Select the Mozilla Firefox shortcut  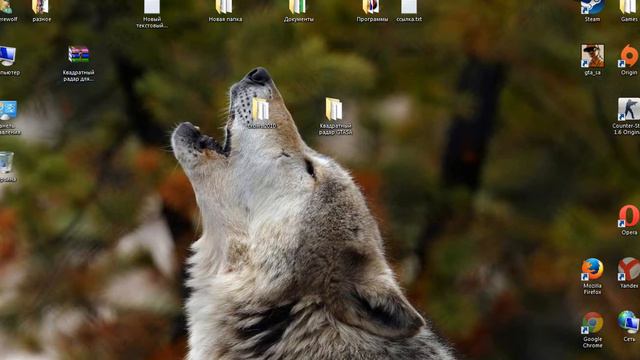[592, 276]
